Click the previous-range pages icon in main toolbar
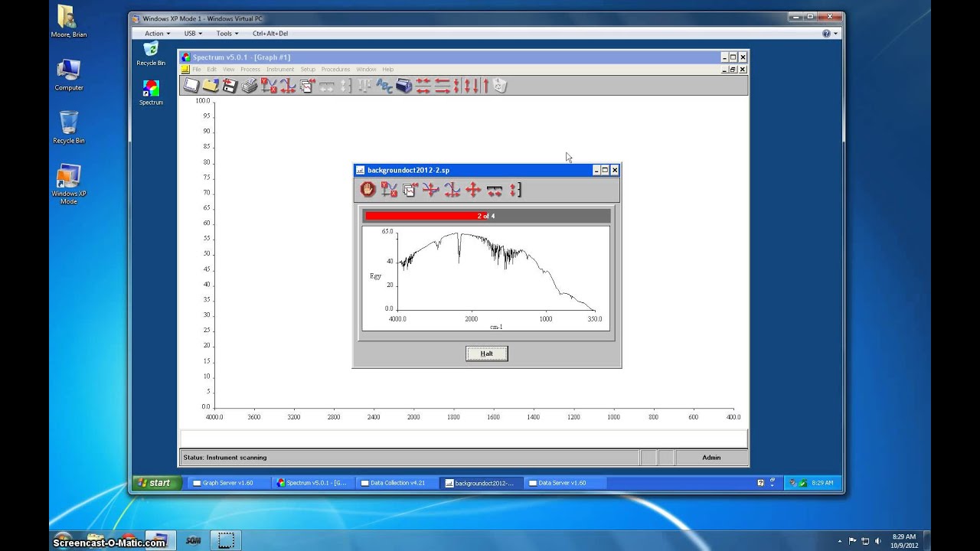Screen dimensions: 980x551 [x=307, y=86]
